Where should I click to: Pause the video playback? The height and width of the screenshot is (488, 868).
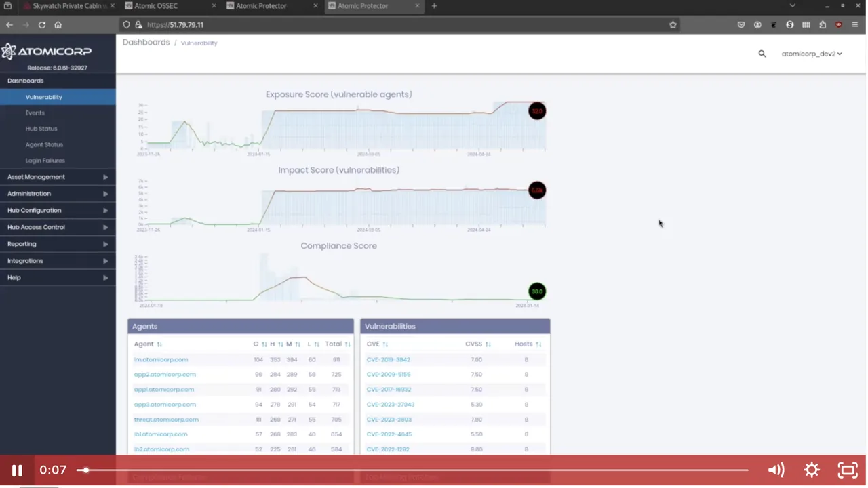[18, 470]
